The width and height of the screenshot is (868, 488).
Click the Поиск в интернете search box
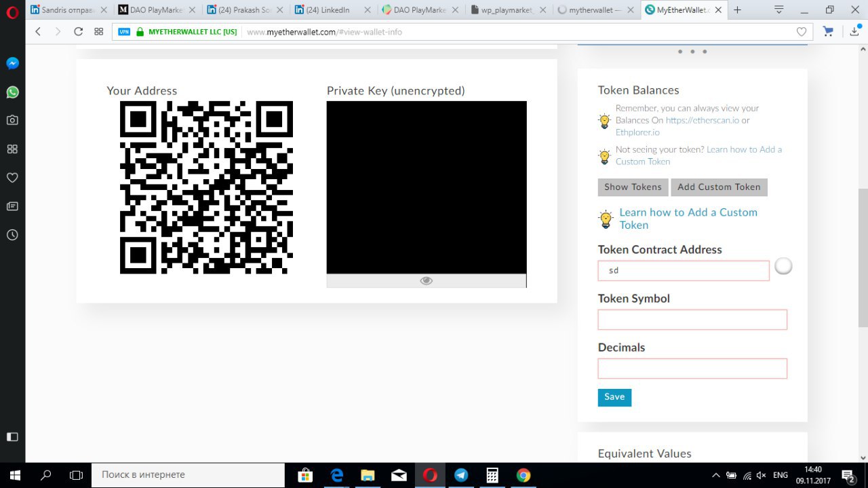pyautogui.click(x=188, y=475)
